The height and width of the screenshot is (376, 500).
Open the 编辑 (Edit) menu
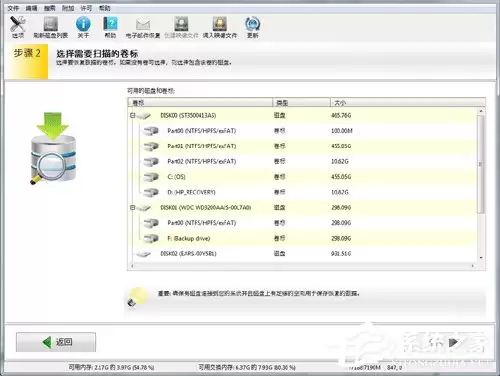(x=31, y=8)
